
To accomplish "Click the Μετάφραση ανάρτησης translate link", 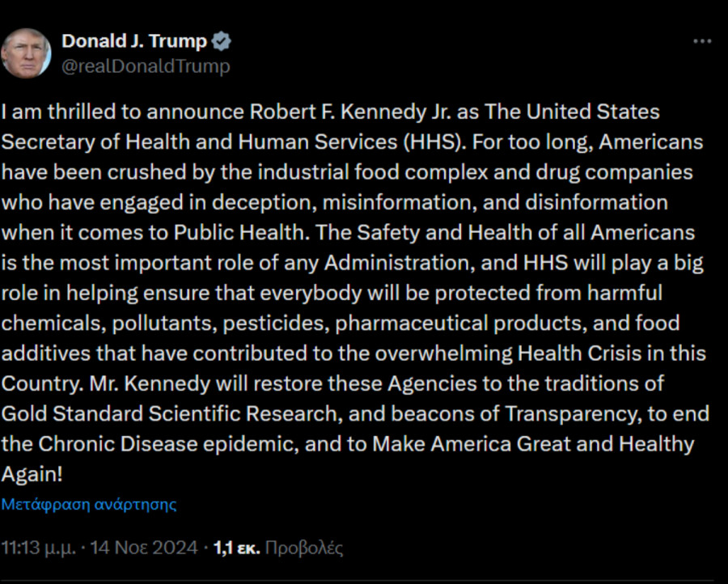I will pos(89,504).
